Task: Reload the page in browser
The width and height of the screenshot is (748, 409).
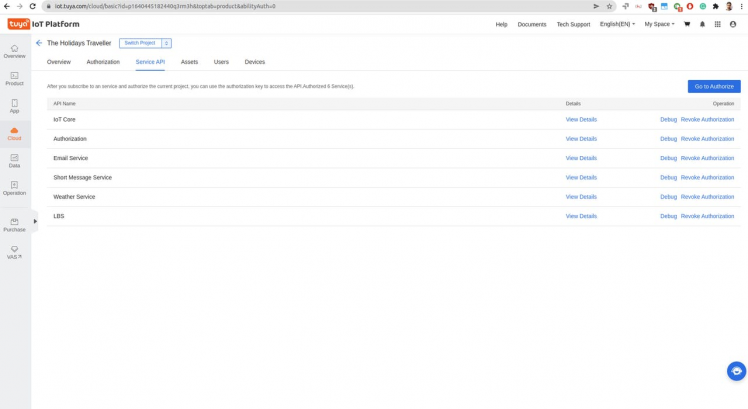Action: click(32, 6)
